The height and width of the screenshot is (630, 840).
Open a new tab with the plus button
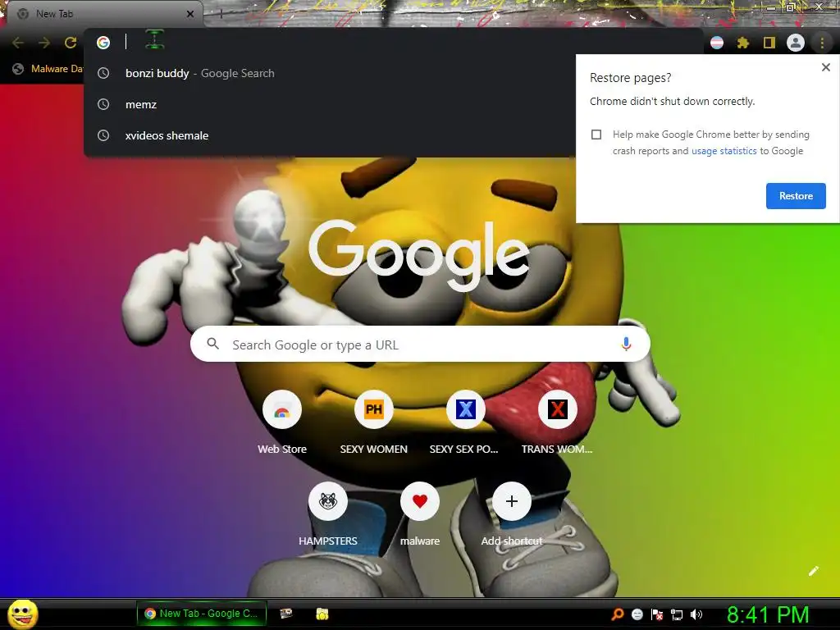click(221, 14)
